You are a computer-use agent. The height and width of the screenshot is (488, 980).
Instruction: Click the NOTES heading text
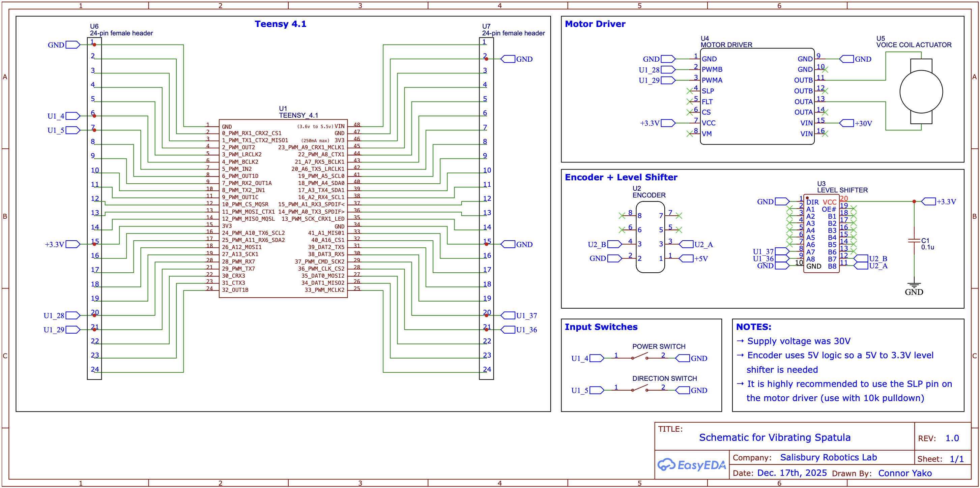click(x=753, y=327)
